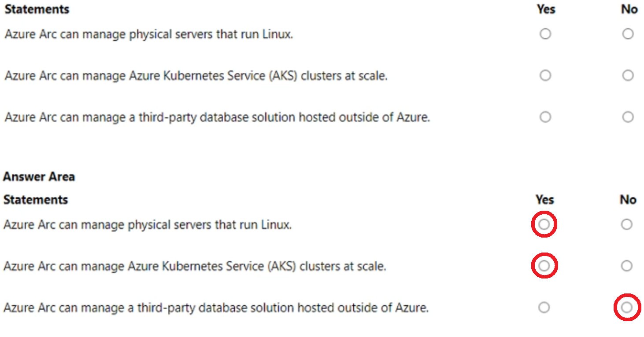Click the No column header at the top
Image resolution: width=644 pixels, height=337 pixels.
[629, 9]
